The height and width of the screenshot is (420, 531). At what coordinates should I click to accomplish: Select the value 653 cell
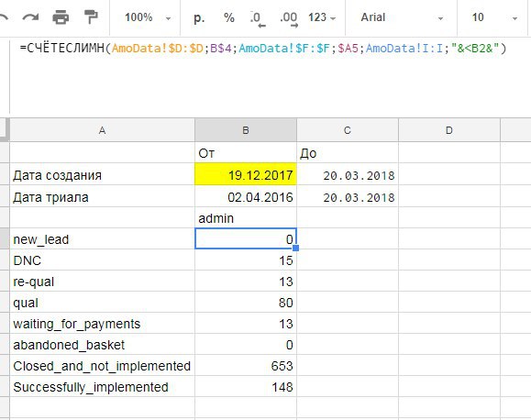246,366
